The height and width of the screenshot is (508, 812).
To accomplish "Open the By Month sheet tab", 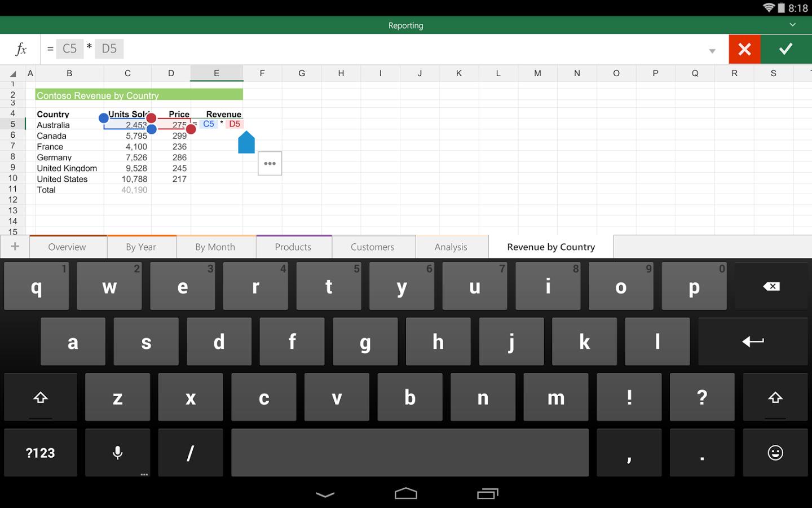I will 215,247.
